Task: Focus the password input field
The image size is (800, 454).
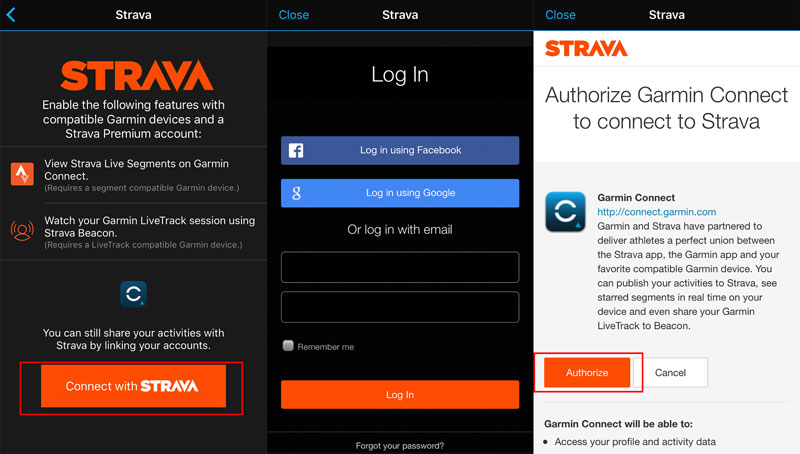Action: point(400,307)
